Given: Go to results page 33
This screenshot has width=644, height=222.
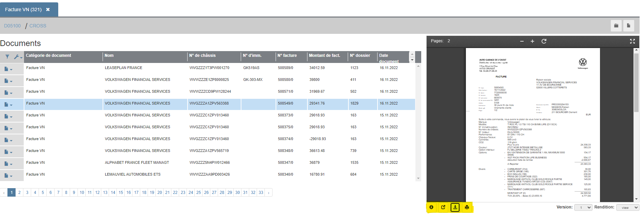Looking at the screenshot, I should coord(261,193).
